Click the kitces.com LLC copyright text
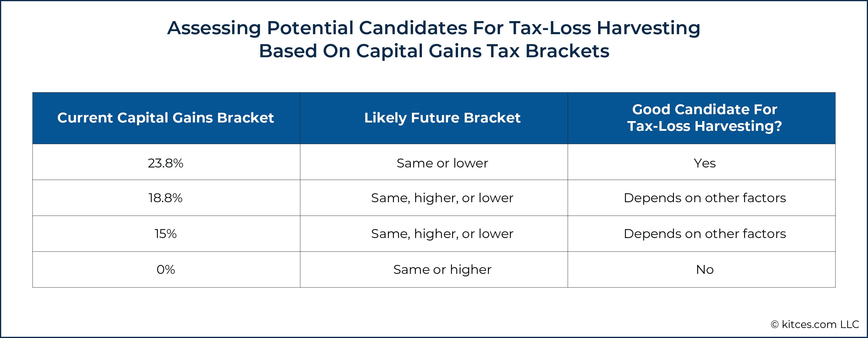 pyautogui.click(x=815, y=324)
